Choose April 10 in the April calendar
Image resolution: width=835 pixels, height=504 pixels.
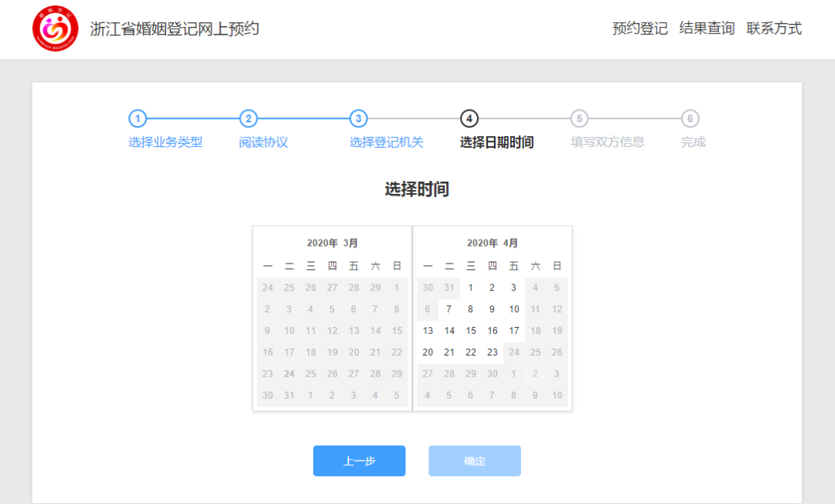pyautogui.click(x=513, y=309)
